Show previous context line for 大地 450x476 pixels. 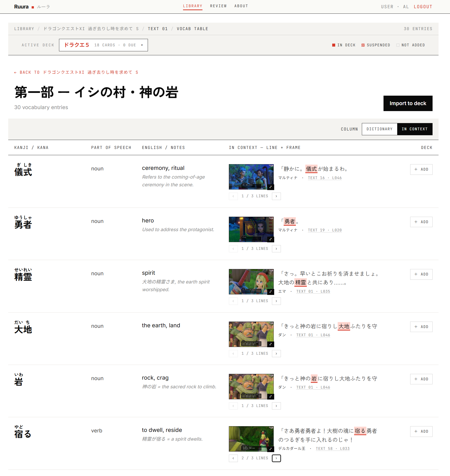pyautogui.click(x=233, y=354)
